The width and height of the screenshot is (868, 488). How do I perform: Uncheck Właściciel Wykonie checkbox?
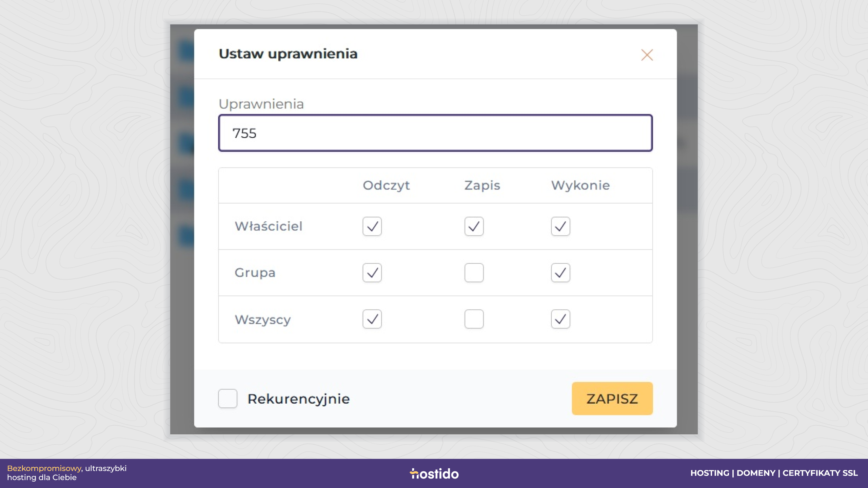[560, 226]
